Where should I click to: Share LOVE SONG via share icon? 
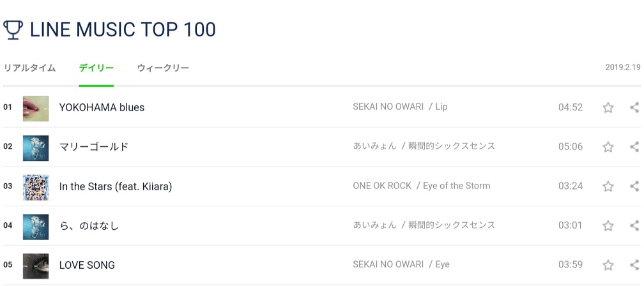click(x=634, y=265)
